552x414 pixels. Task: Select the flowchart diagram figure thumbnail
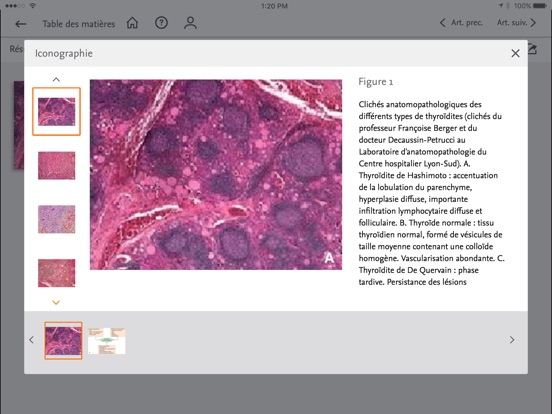[x=107, y=341]
